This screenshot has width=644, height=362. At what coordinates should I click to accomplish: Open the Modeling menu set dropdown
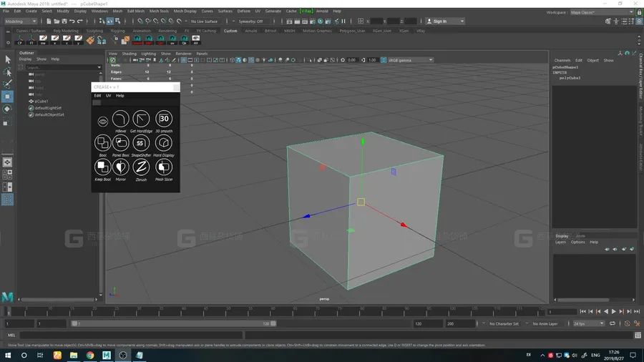(20, 21)
